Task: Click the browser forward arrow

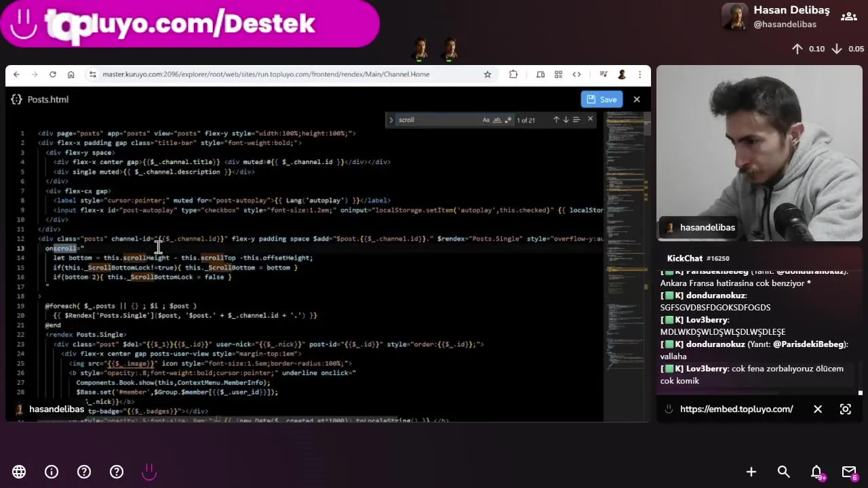Action: click(35, 75)
